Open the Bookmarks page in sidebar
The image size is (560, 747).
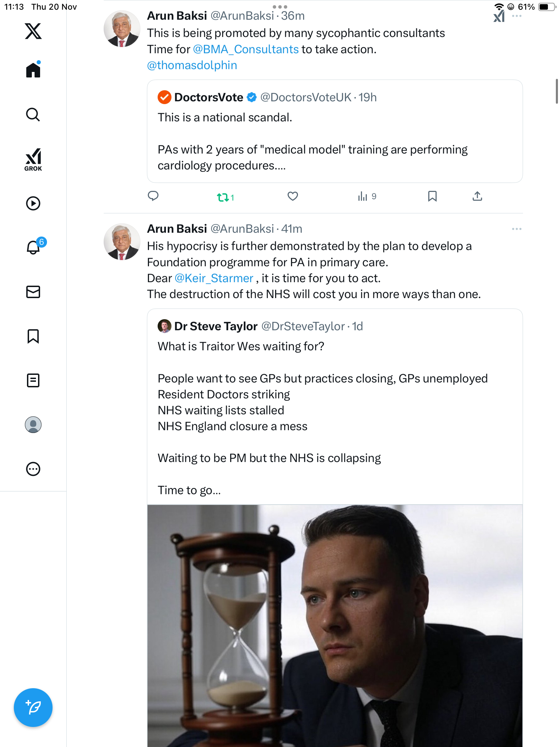(x=33, y=336)
